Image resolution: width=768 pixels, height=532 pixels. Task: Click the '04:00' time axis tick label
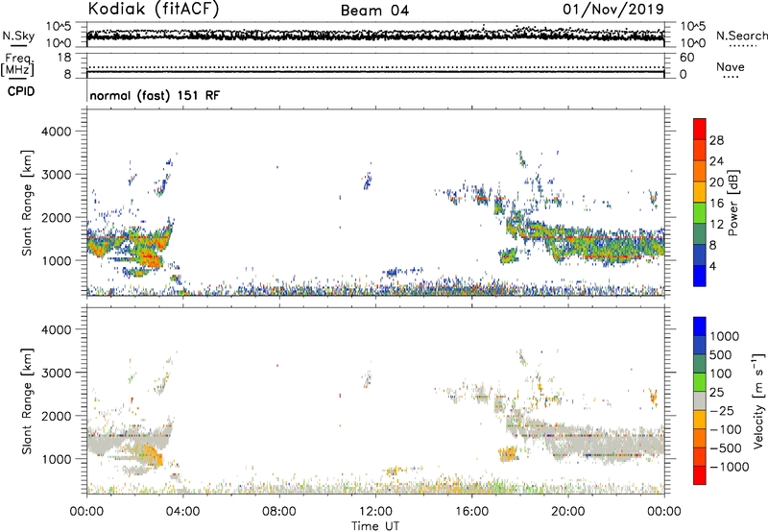tap(182, 512)
